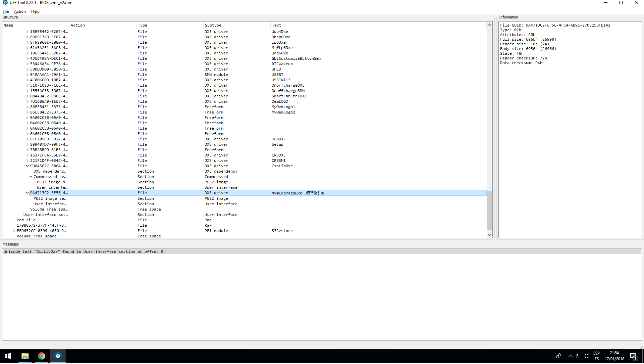This screenshot has height=364, width=644.
Task: Select the 221F1D4F-034C CRBSMI row
Action: (x=245, y=161)
